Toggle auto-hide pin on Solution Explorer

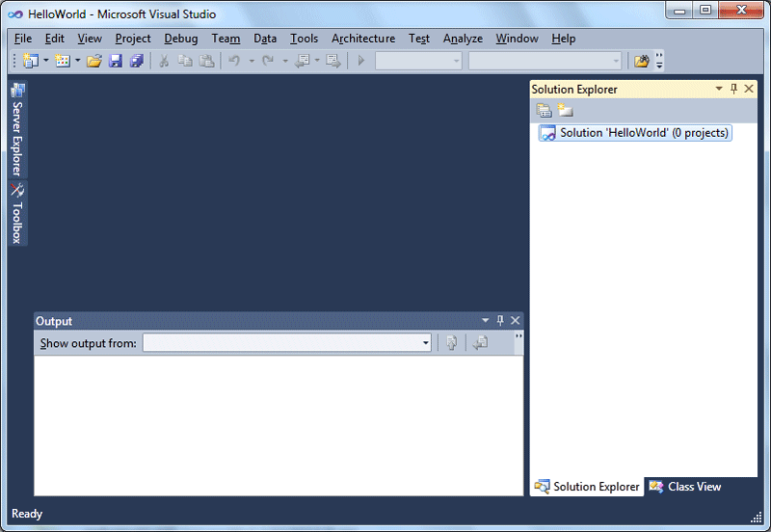733,89
